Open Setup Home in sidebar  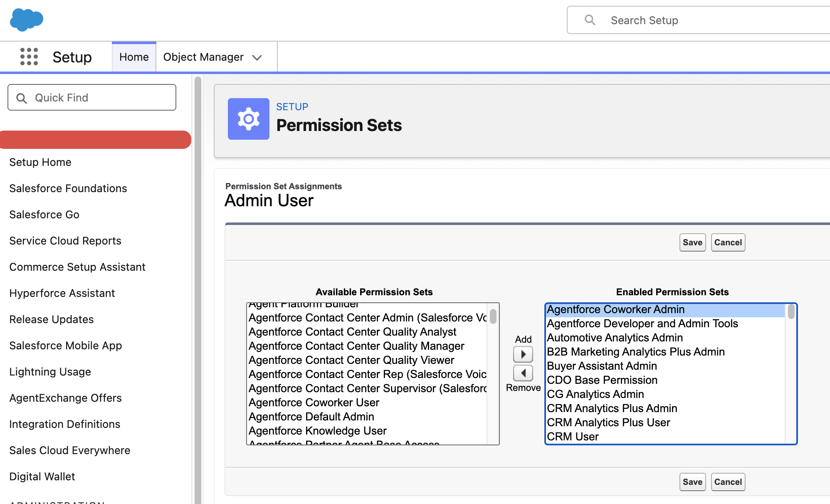tap(40, 162)
